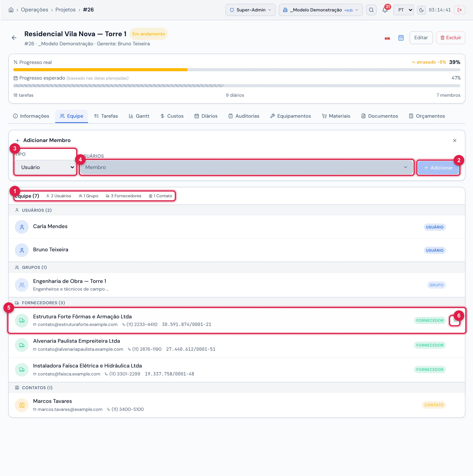The height and width of the screenshot is (476, 473).
Task: Open the project calendar icon
Action: click(x=401, y=38)
